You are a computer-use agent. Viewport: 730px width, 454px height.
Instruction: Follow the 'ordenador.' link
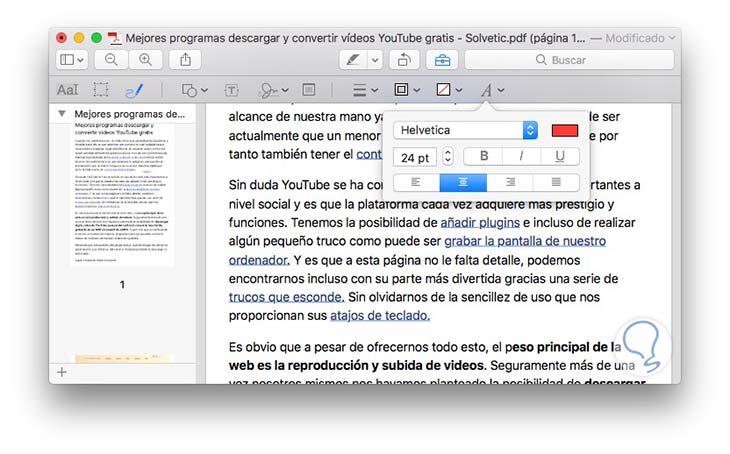coord(259,260)
